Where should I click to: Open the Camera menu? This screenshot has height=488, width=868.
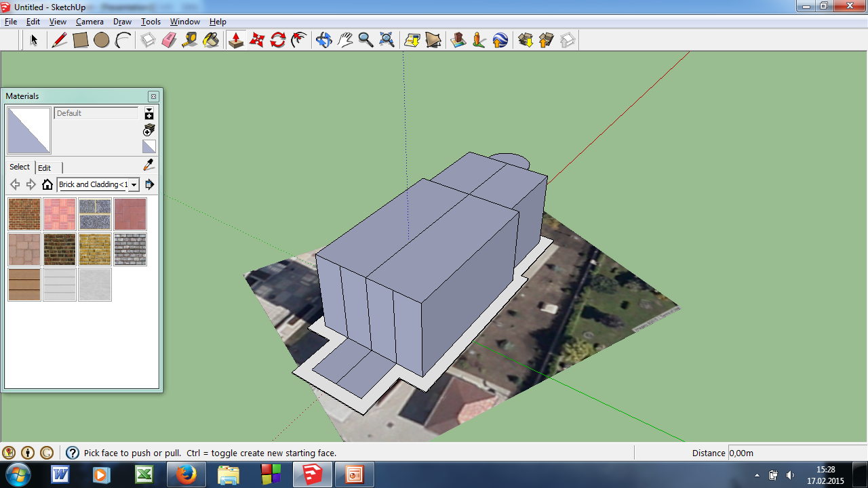pyautogui.click(x=90, y=22)
